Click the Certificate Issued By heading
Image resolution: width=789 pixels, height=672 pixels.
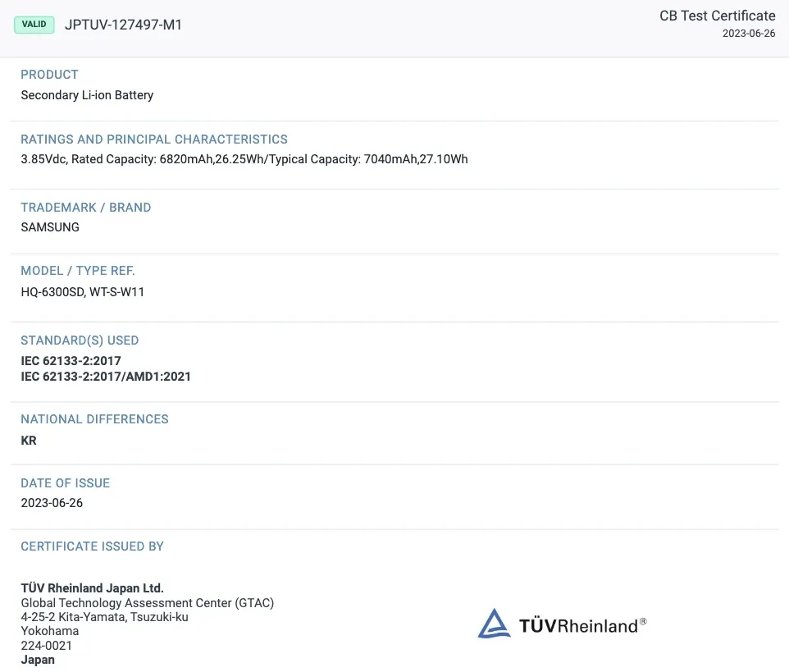[92, 546]
